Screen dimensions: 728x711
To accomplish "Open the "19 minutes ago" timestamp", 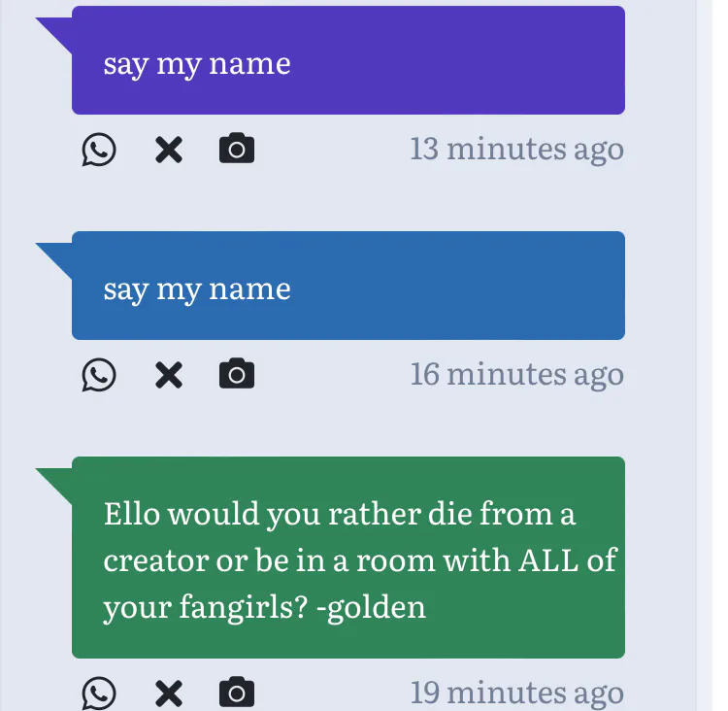I will (x=516, y=693).
